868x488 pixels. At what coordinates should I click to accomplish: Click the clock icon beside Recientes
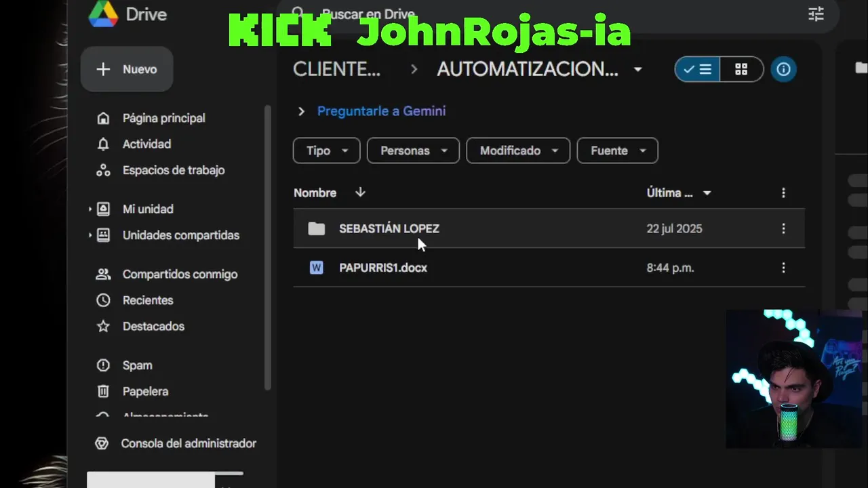point(103,300)
